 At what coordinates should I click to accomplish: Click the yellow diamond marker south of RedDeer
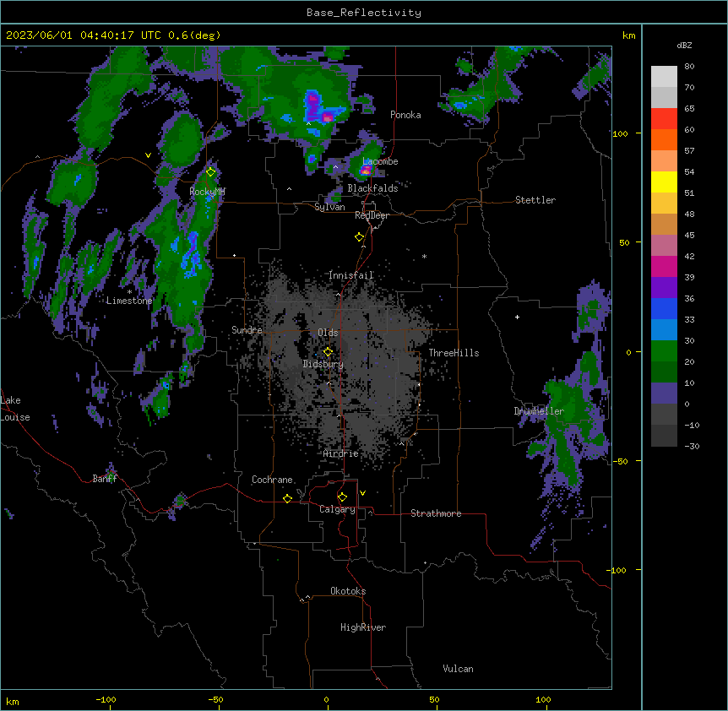360,237
